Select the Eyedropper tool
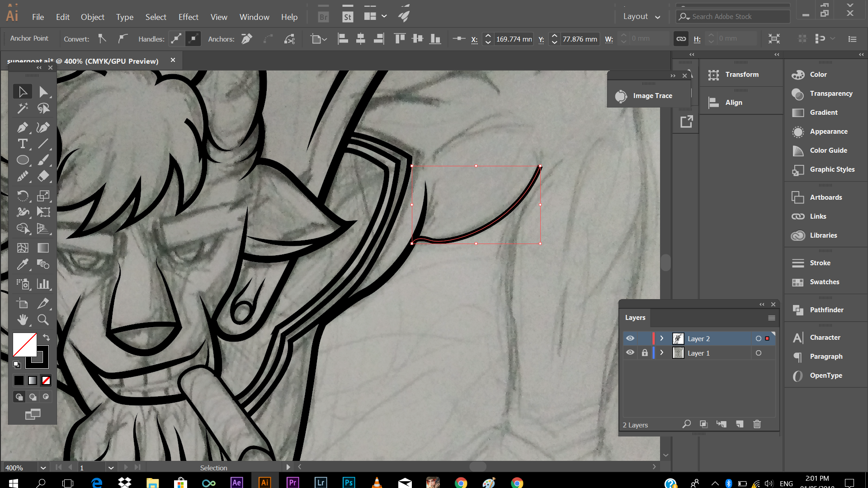 coord(22,264)
